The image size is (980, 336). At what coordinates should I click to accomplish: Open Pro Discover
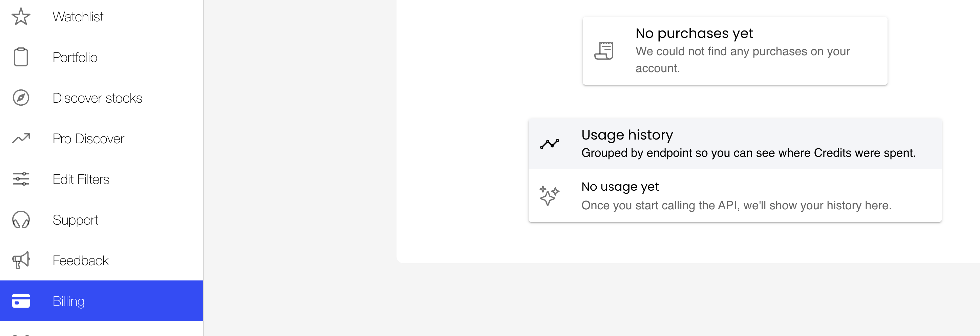pyautogui.click(x=88, y=139)
